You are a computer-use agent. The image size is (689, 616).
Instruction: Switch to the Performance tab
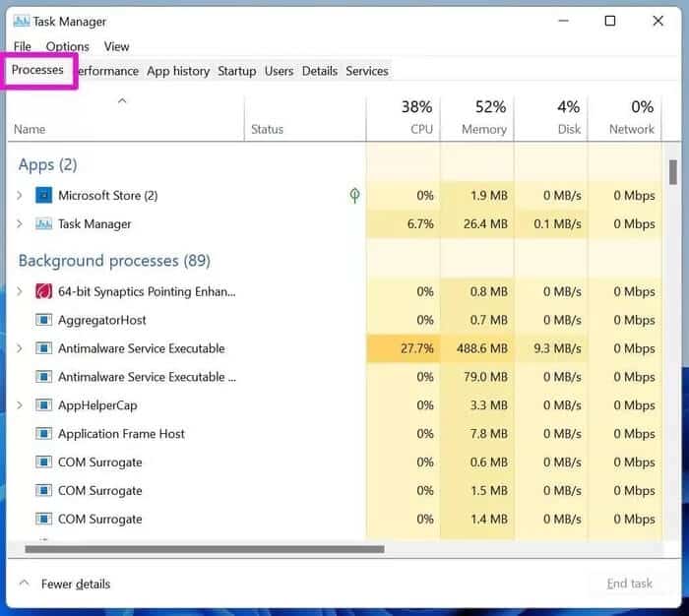click(x=108, y=71)
